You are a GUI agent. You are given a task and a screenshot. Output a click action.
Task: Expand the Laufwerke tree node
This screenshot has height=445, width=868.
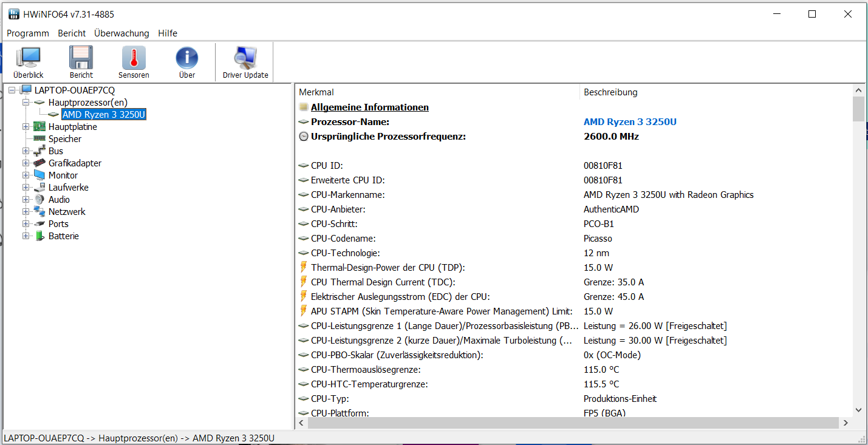point(26,188)
